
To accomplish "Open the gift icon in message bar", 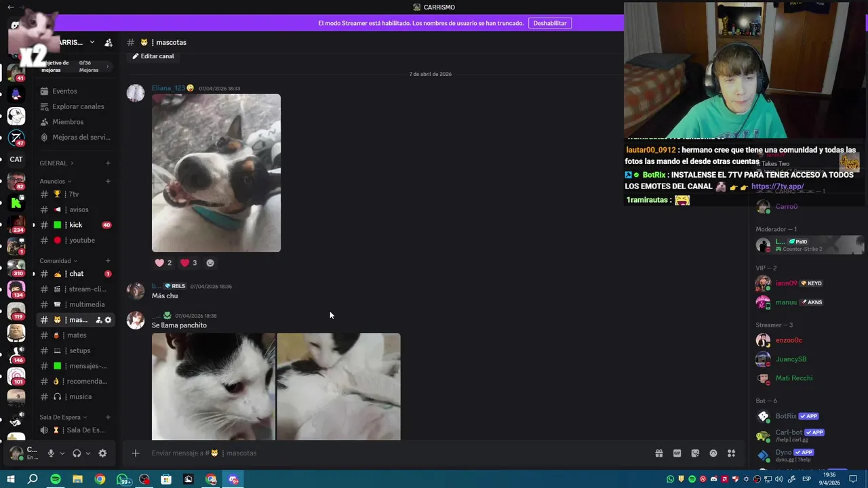I will click(x=658, y=453).
